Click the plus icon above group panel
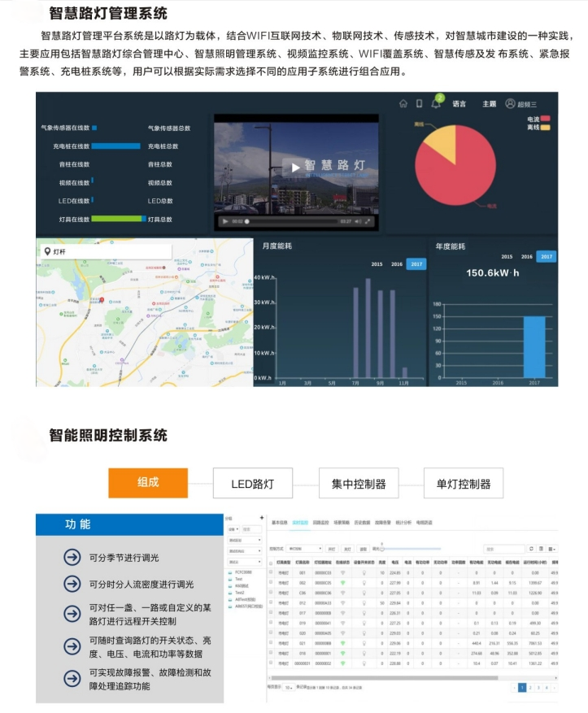 tap(262, 517)
